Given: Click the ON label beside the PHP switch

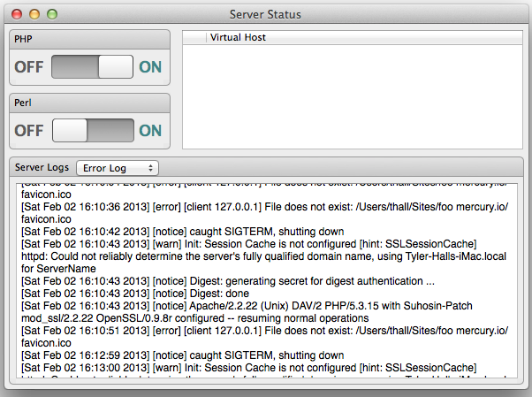Looking at the screenshot, I should (150, 67).
